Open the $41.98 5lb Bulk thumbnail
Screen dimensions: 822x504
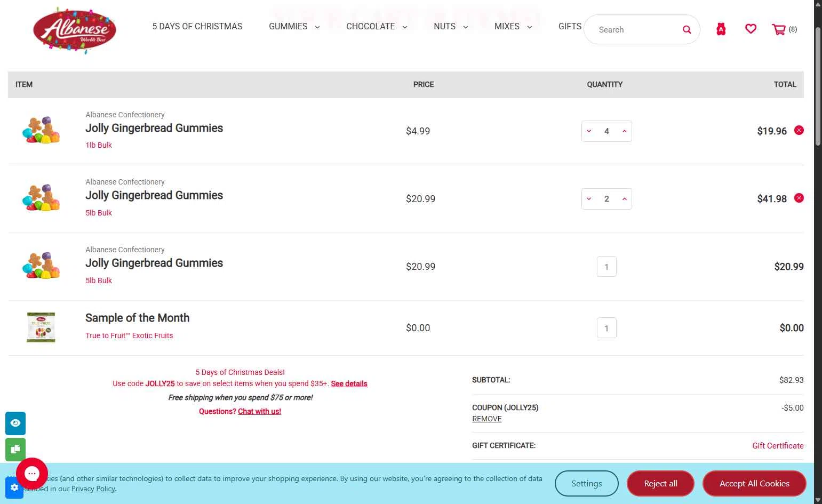pos(41,198)
